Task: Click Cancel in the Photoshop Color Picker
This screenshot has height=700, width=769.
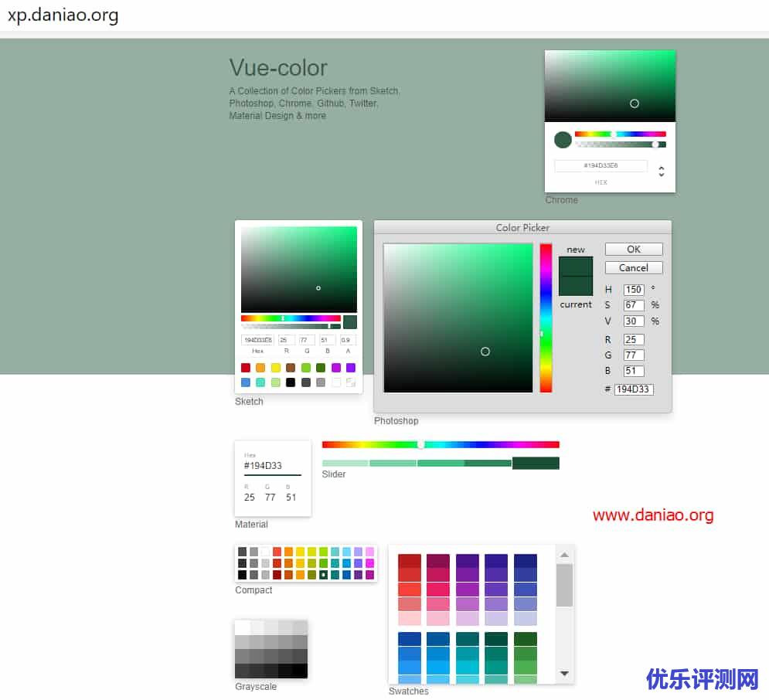Action: [x=634, y=267]
